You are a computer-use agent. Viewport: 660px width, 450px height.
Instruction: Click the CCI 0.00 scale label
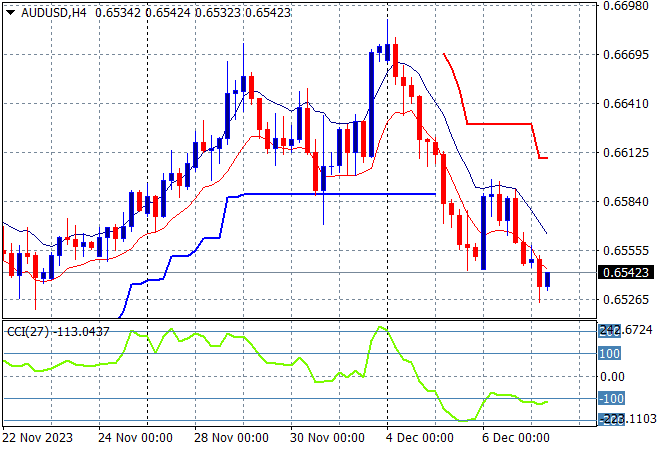(x=613, y=376)
